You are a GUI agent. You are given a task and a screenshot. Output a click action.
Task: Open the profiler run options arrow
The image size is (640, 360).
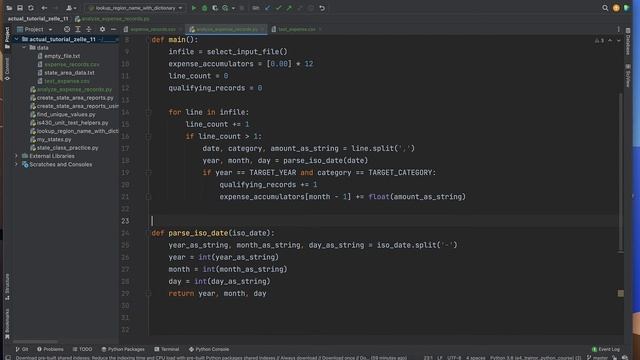[233, 8]
